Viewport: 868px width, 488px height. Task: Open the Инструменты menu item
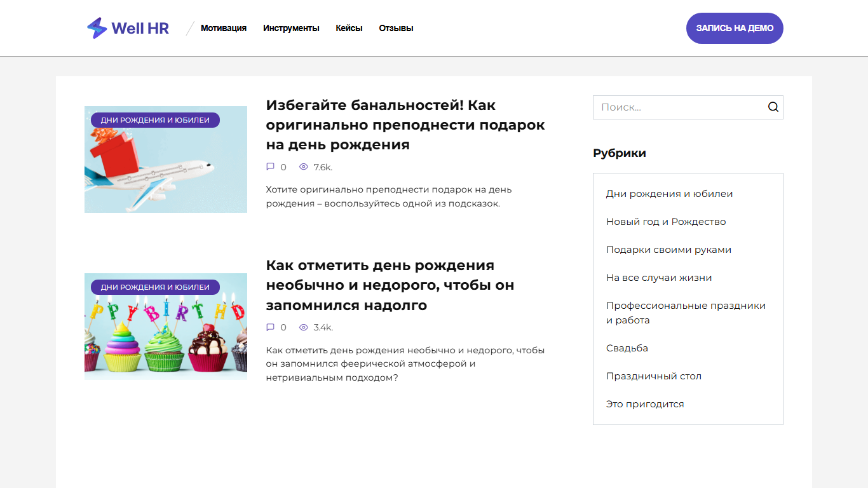point(291,28)
